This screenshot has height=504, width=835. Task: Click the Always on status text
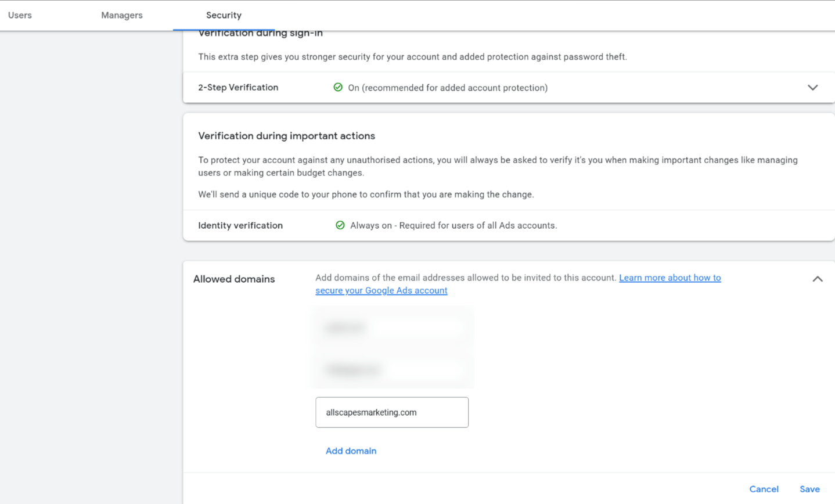(x=453, y=225)
